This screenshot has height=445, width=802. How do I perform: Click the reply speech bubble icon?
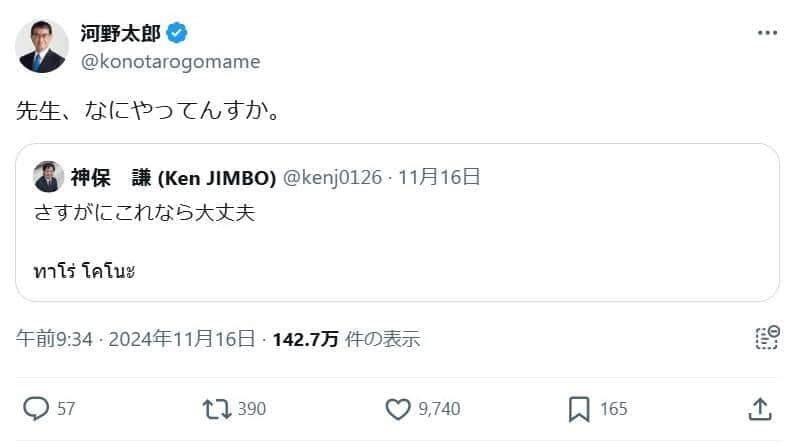(x=36, y=409)
